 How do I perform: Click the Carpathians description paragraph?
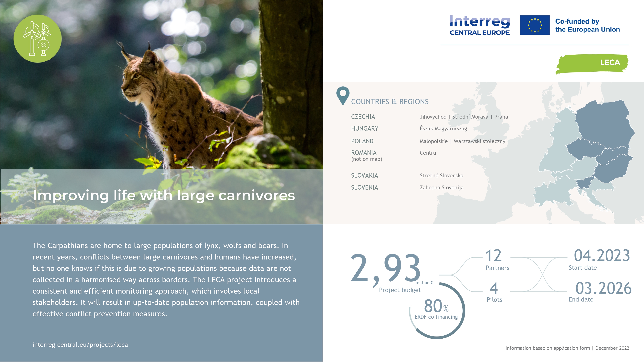point(166,280)
